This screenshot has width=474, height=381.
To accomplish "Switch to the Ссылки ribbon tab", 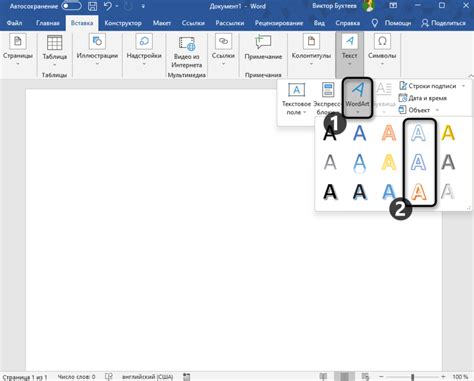I will click(193, 23).
